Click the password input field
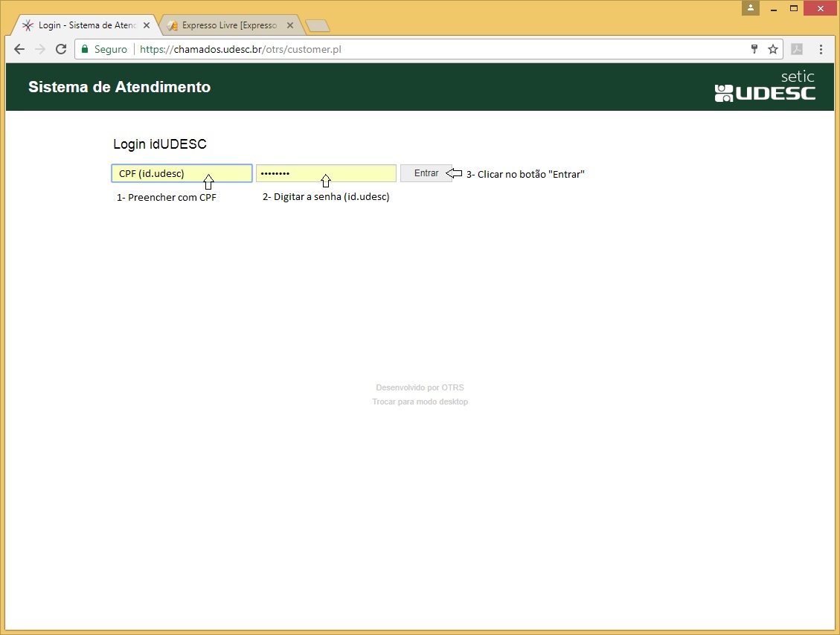This screenshot has width=840, height=635. tap(326, 173)
